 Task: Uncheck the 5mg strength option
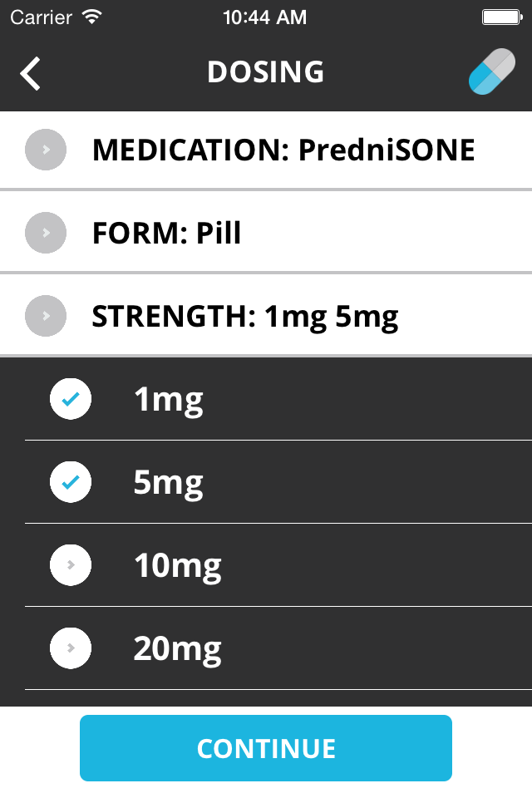coord(71,482)
